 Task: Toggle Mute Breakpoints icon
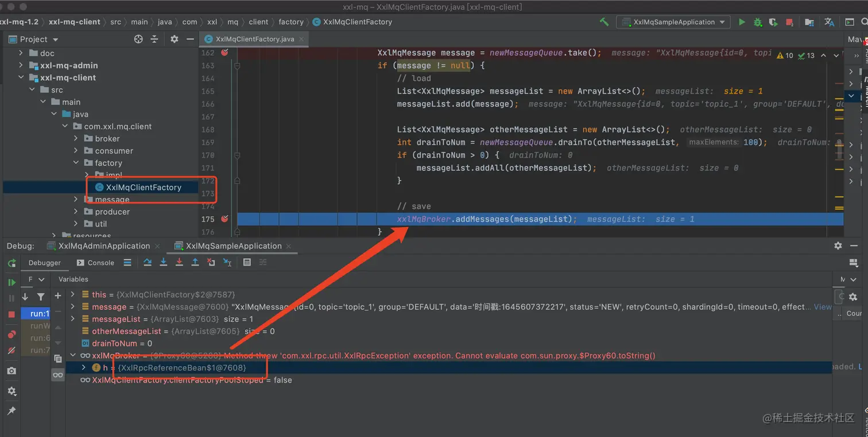(x=11, y=350)
